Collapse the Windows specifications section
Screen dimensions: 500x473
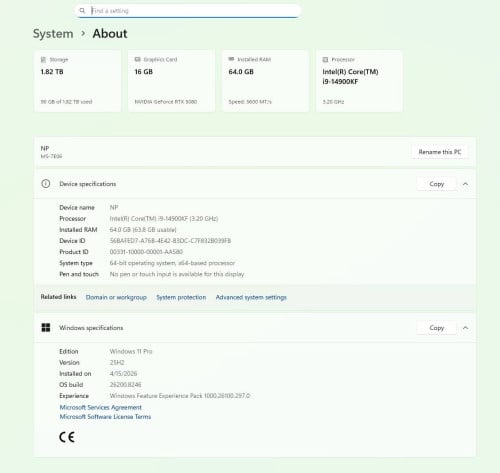[465, 328]
